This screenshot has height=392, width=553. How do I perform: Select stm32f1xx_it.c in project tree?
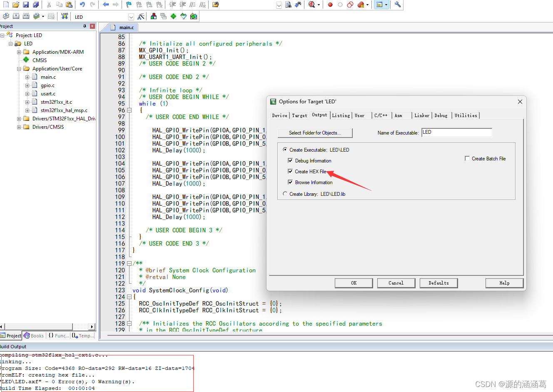(x=56, y=102)
